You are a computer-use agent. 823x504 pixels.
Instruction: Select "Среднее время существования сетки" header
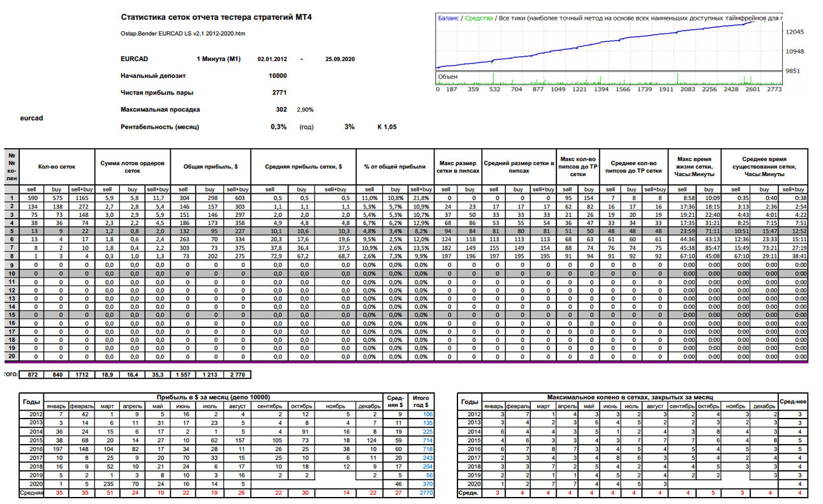point(764,167)
